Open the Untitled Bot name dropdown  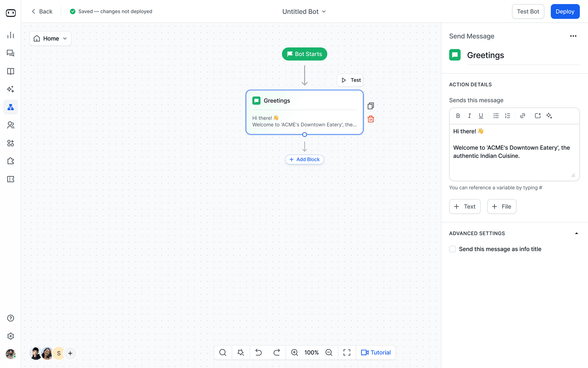pyautogui.click(x=324, y=11)
